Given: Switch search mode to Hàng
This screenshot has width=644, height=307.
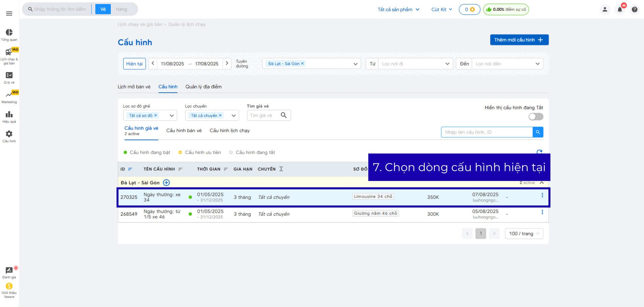Looking at the screenshot, I should point(121,9).
